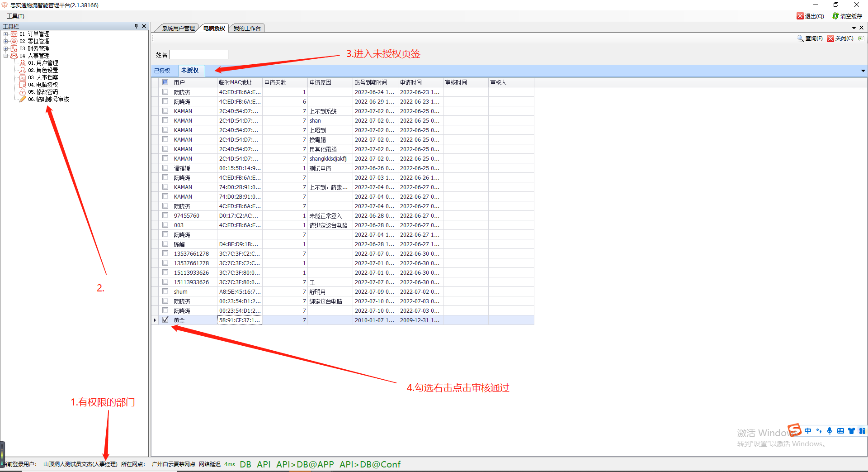Click the 清空缓存 green refresh arrows icon

pyautogui.click(x=835, y=16)
